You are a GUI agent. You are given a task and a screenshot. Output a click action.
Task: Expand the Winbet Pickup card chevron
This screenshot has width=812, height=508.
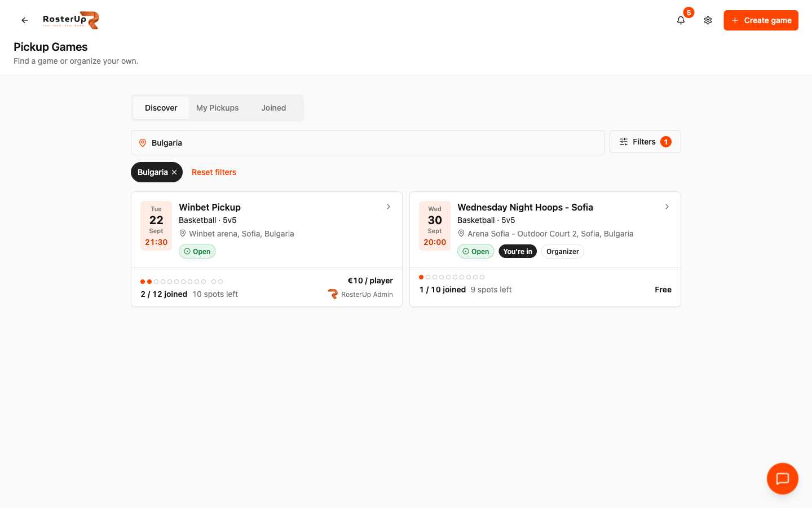(x=389, y=207)
